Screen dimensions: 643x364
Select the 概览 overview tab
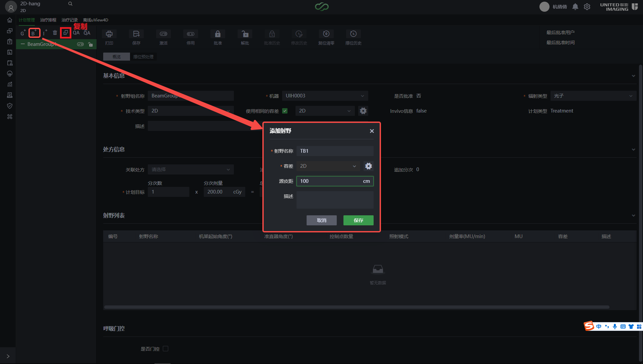(x=117, y=57)
